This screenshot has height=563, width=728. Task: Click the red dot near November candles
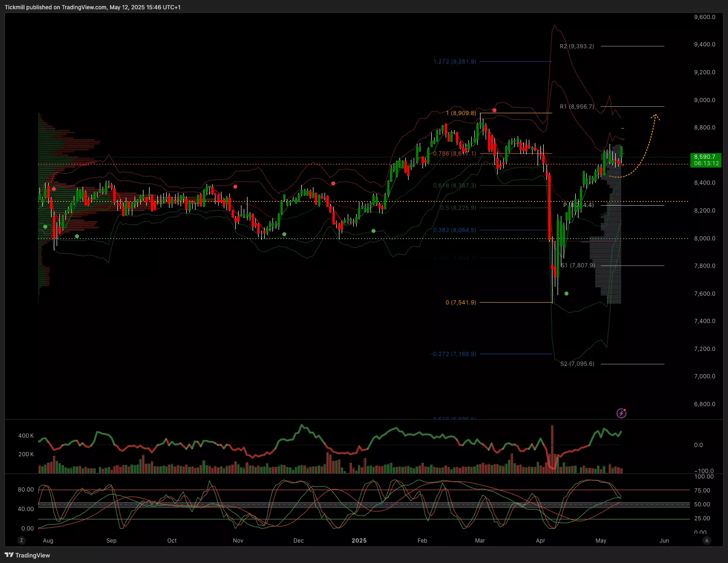point(235,187)
